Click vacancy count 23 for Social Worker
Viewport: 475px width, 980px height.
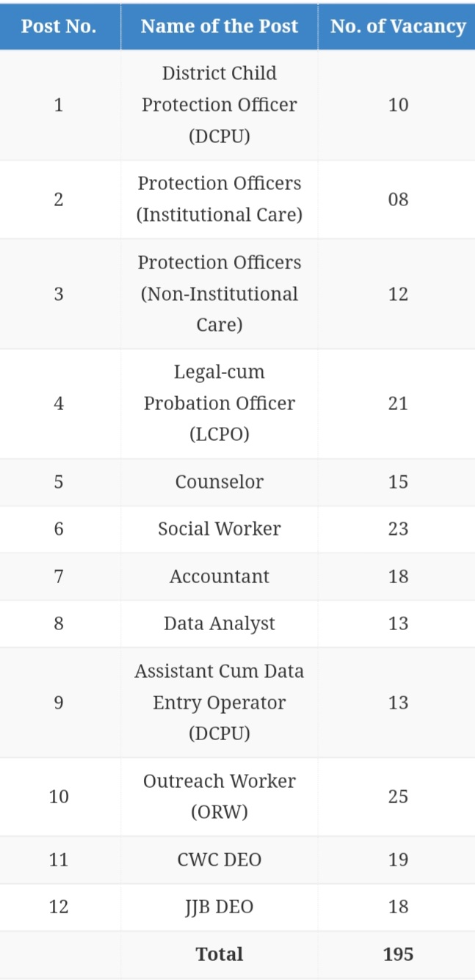pos(398,529)
